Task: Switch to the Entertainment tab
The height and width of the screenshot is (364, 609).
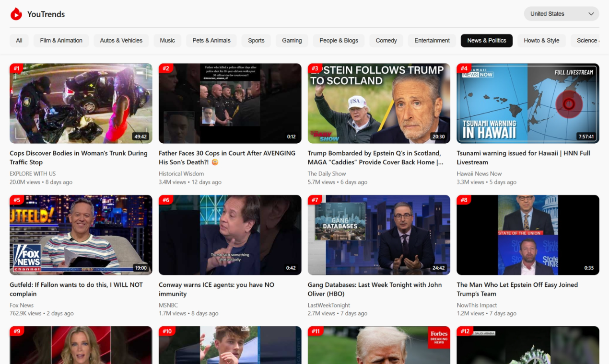Action: point(432,41)
